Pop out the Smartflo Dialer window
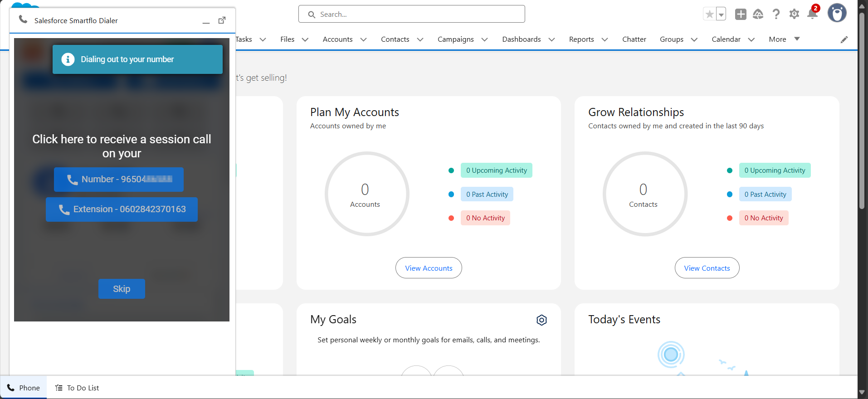The image size is (868, 399). [x=222, y=20]
